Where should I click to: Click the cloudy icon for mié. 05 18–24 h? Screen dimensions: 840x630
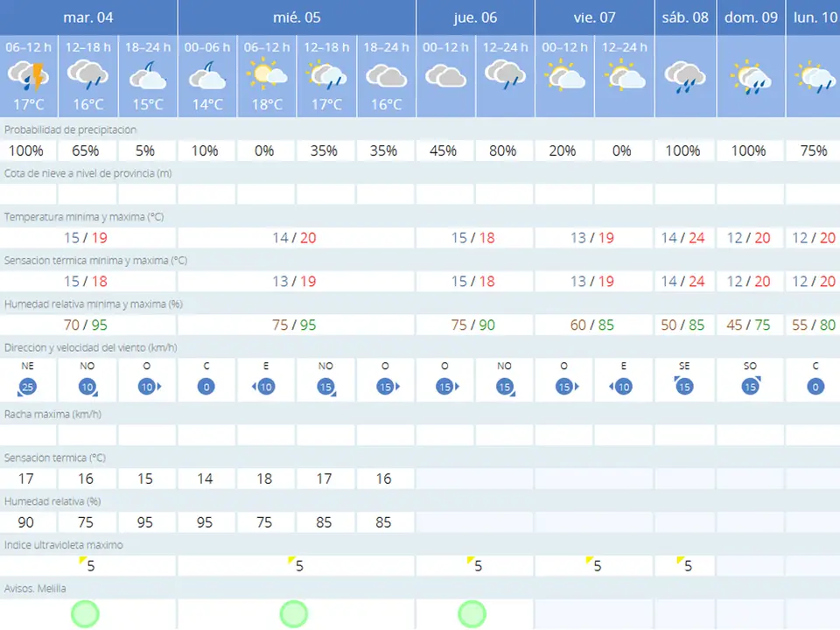(386, 76)
